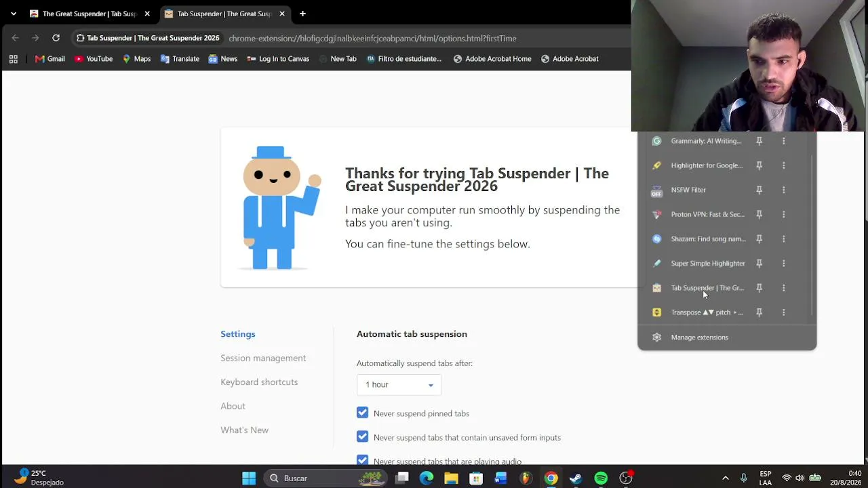Open Steam from taskbar

(x=576, y=479)
